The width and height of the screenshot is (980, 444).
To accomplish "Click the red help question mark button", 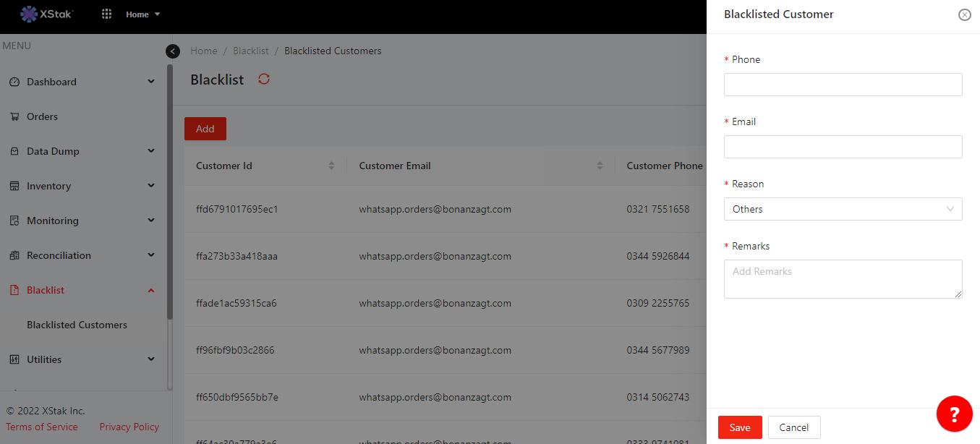I will click(954, 414).
